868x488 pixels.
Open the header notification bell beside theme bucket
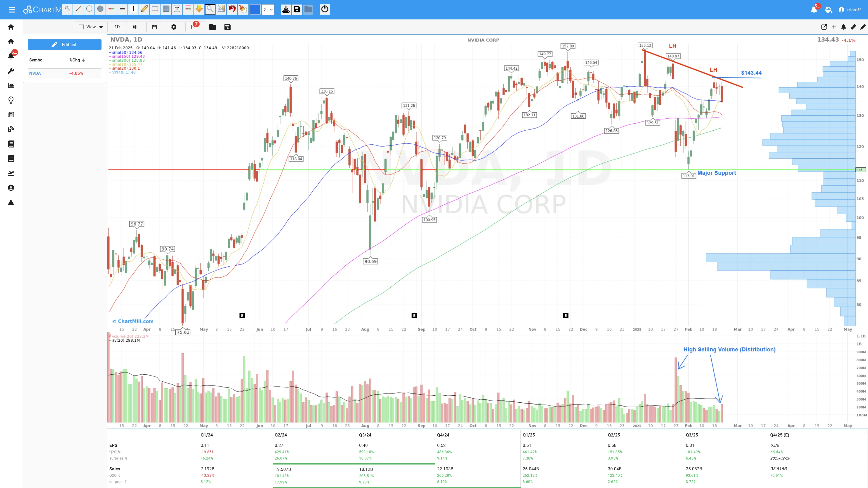[814, 9]
